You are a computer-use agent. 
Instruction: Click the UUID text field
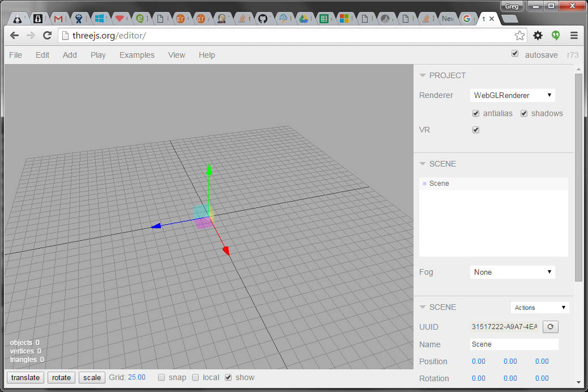click(504, 327)
